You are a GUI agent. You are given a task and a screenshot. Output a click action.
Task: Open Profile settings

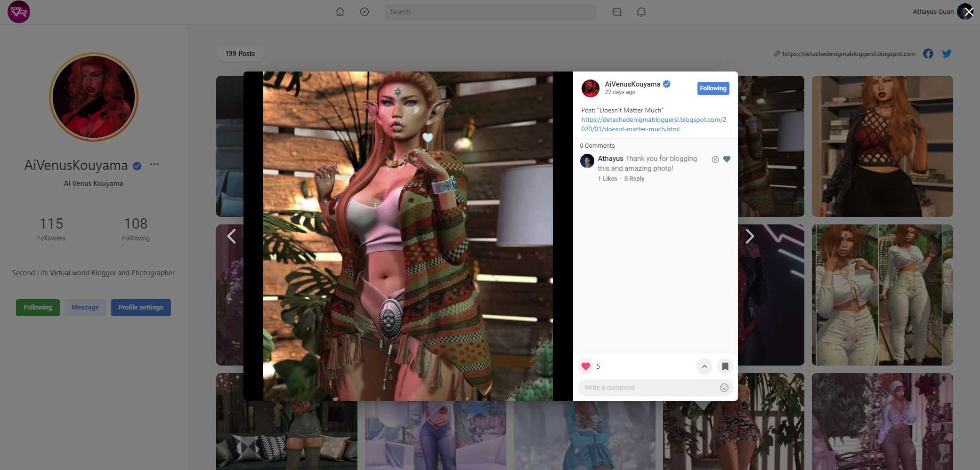click(141, 308)
